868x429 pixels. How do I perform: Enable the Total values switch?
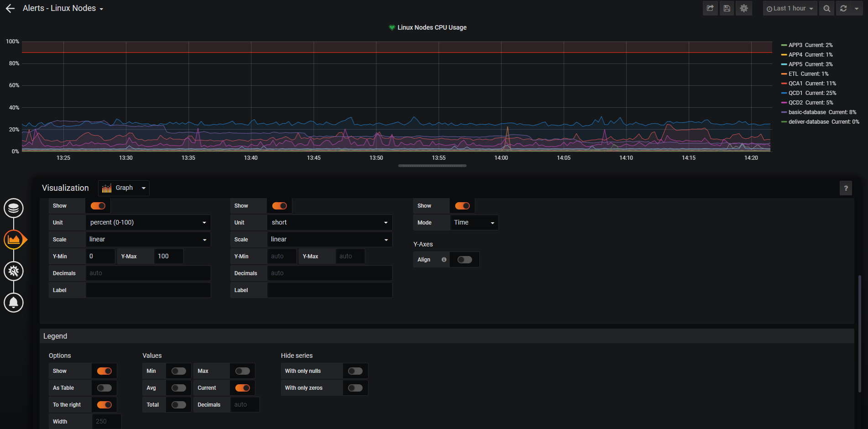click(179, 405)
